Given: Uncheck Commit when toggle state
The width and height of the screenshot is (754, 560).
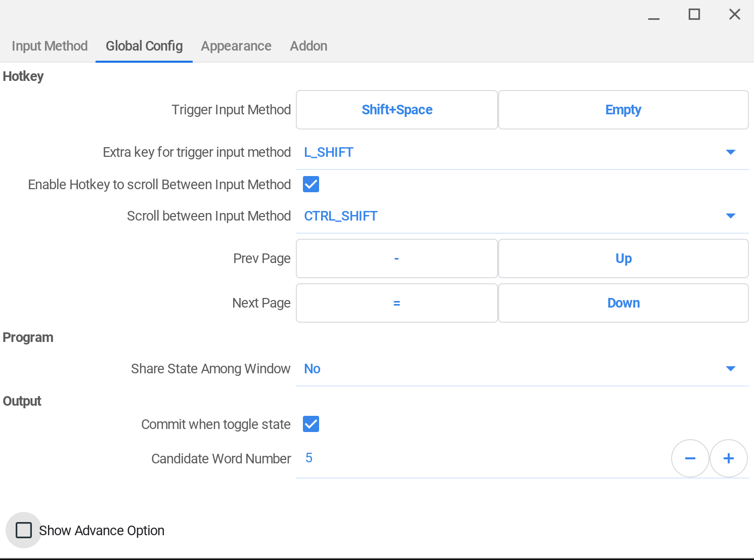Looking at the screenshot, I should pyautogui.click(x=311, y=424).
